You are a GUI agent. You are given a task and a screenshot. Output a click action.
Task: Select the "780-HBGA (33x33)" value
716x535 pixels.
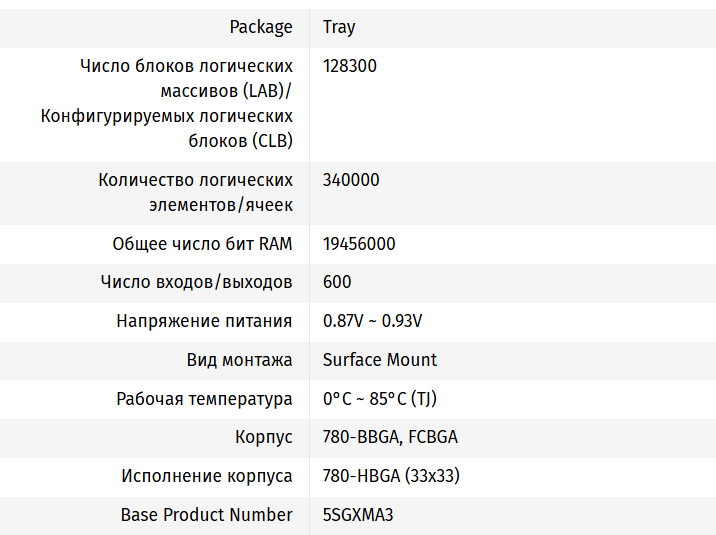pyautogui.click(x=391, y=476)
